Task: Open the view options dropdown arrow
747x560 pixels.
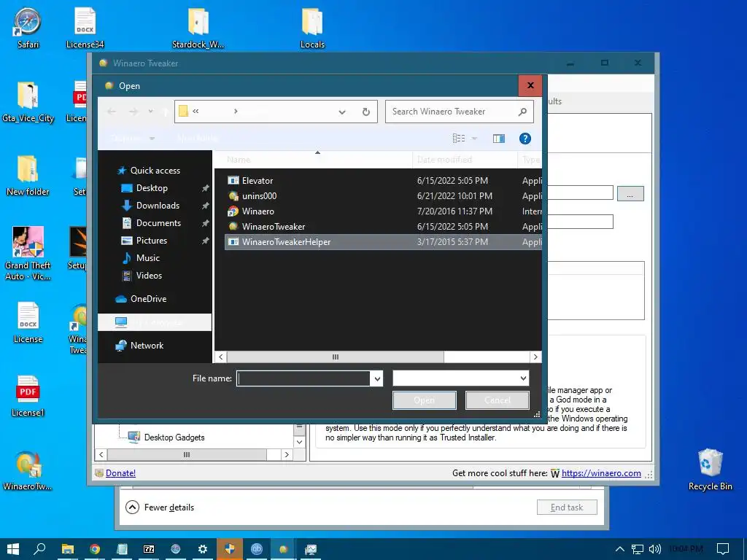Action: pyautogui.click(x=474, y=139)
